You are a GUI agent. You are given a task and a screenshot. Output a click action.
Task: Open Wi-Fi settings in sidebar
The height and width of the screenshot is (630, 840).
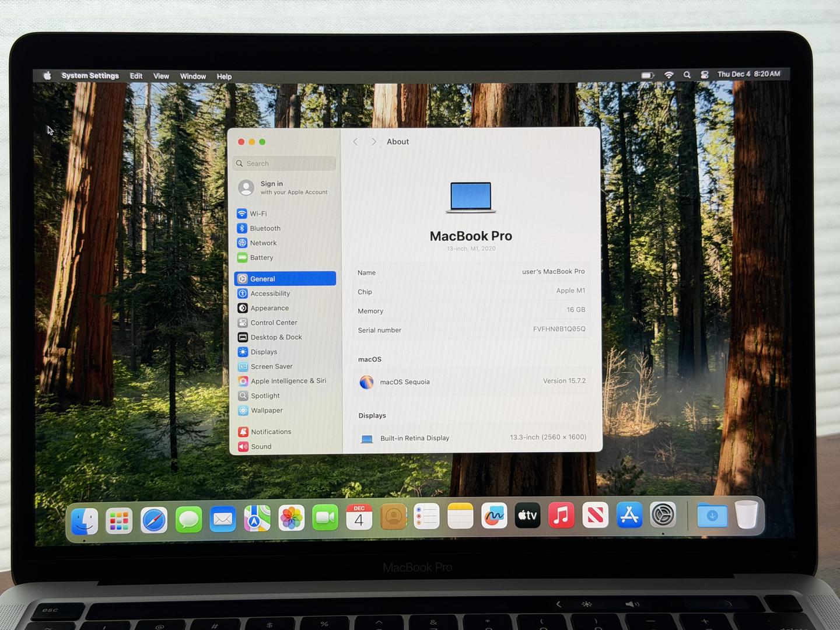[258, 213]
